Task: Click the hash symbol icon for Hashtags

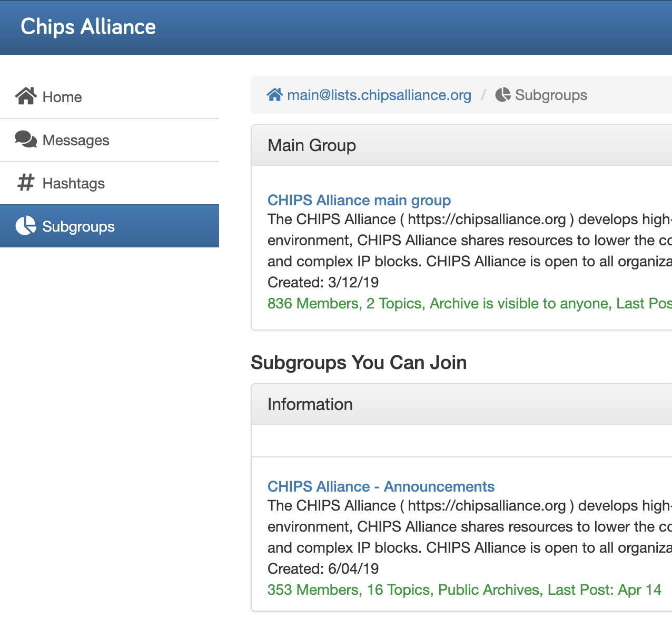Action: click(x=26, y=183)
